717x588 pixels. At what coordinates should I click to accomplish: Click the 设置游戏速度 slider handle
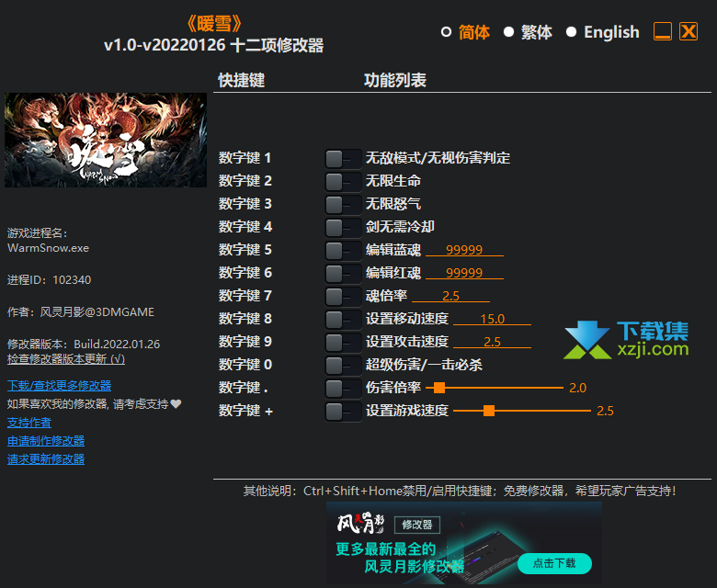pos(489,411)
